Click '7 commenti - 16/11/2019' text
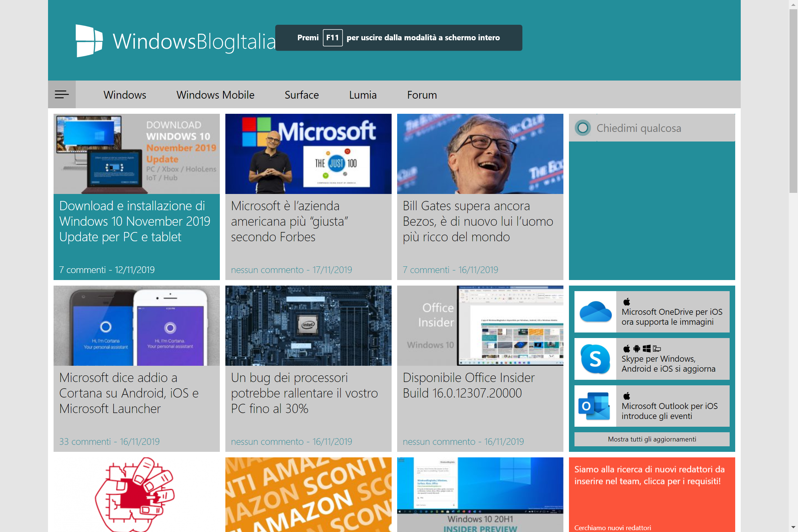Screen dimensions: 798x532 tap(450, 270)
